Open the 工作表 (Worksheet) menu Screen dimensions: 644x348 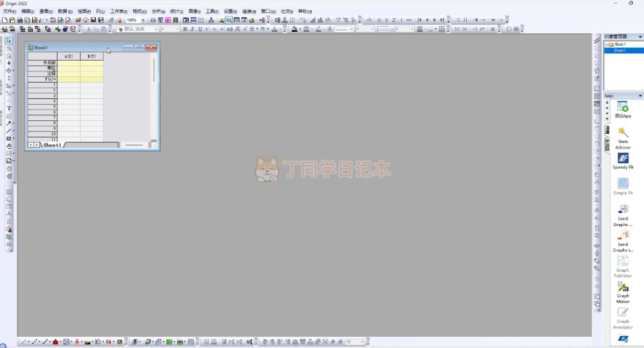point(119,11)
